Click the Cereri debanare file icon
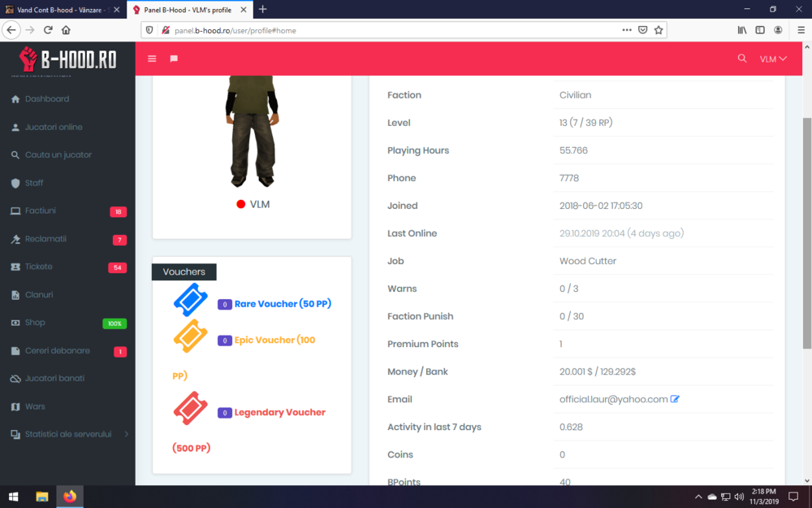 (15, 351)
